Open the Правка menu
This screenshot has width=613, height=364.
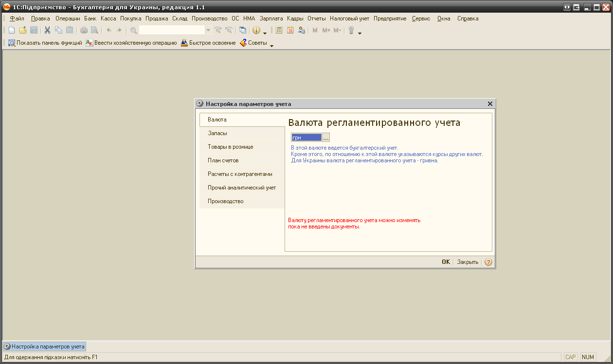click(40, 18)
